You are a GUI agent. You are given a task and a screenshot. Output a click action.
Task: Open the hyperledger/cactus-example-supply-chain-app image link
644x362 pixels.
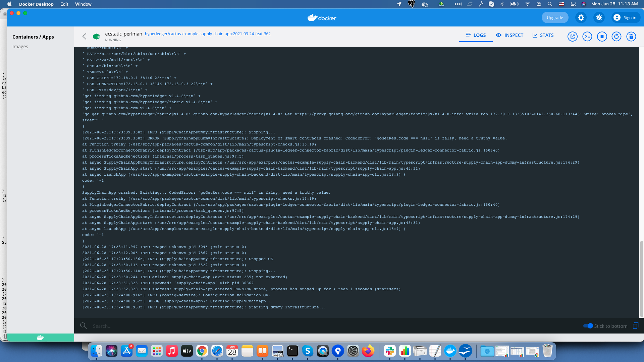coord(208,34)
